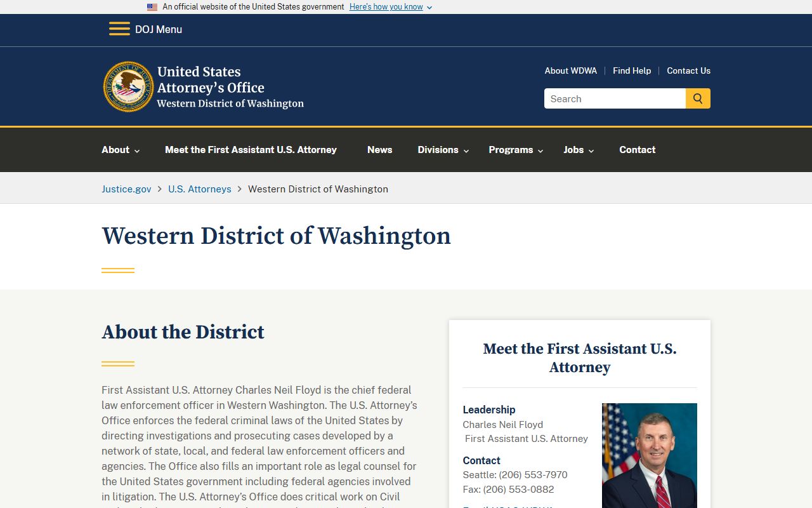This screenshot has height=508, width=812.
Task: Go to the News menu item
Action: click(379, 150)
